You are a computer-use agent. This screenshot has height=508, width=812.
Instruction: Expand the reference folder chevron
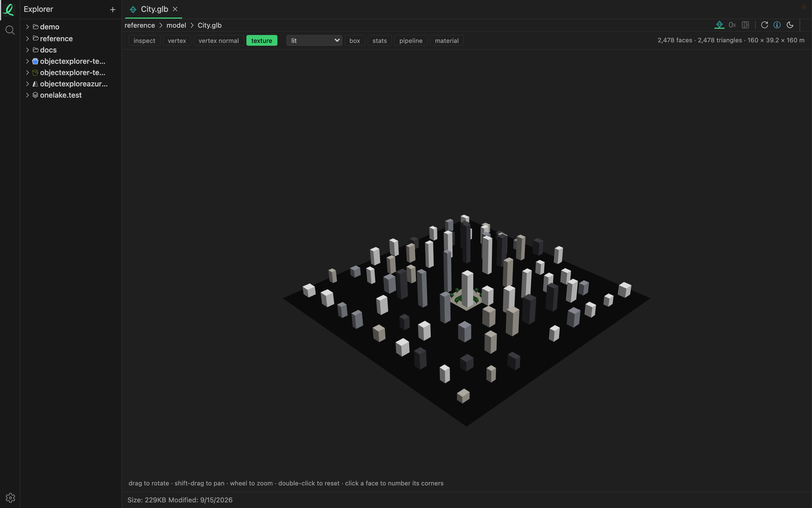coord(28,39)
